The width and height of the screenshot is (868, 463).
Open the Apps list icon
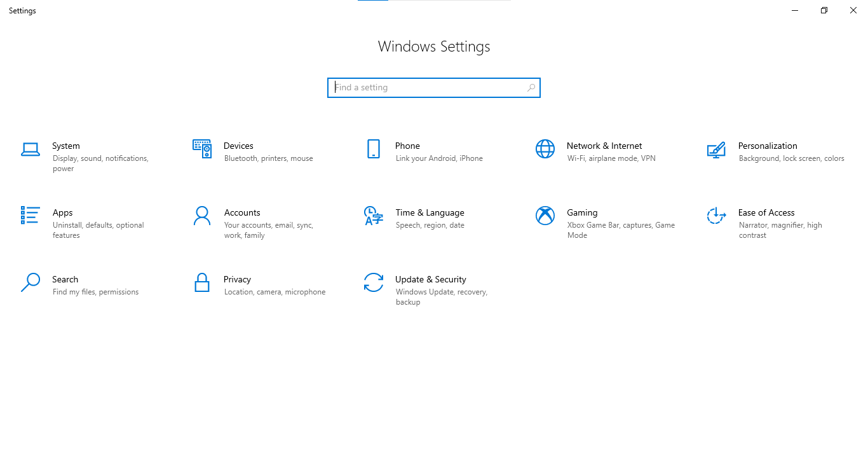[31, 215]
